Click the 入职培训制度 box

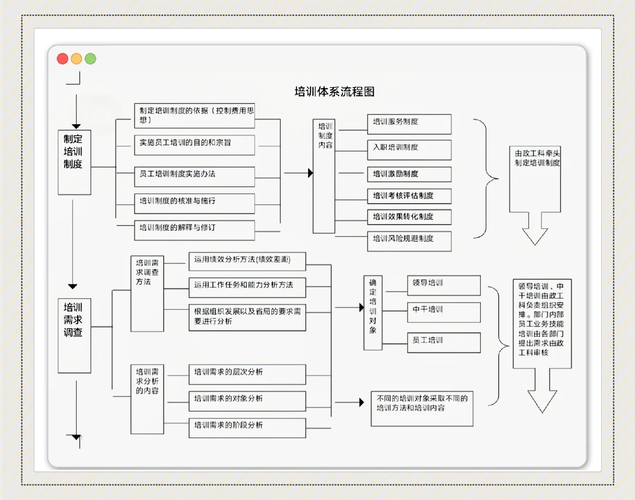[409, 147]
